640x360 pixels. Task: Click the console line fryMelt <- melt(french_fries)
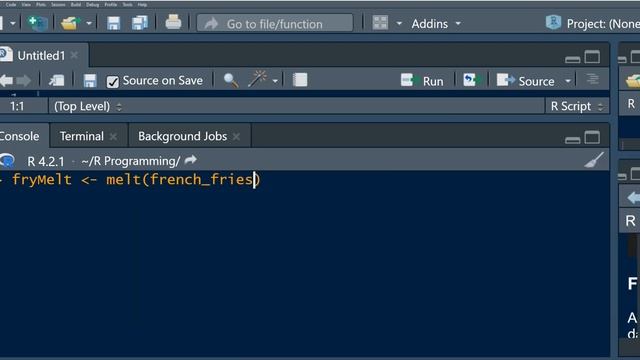tap(136, 180)
